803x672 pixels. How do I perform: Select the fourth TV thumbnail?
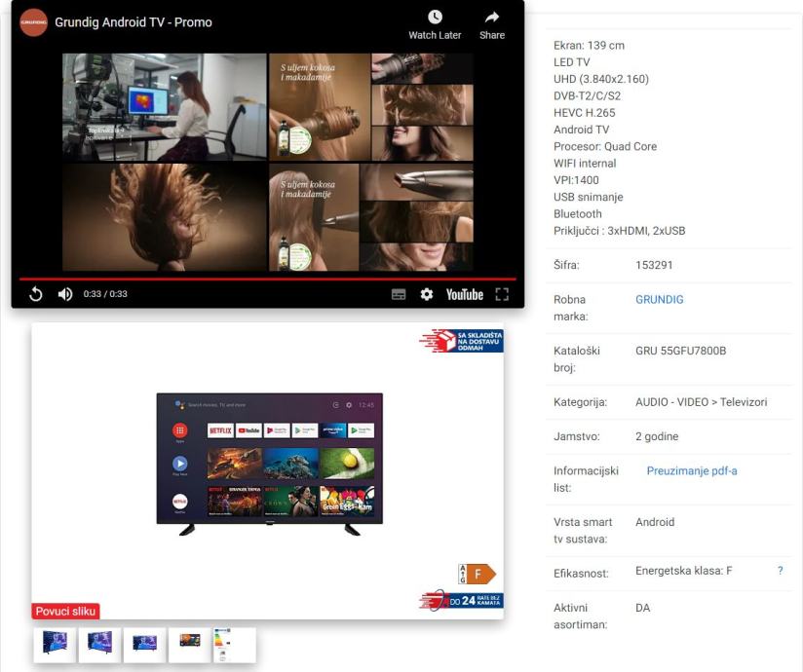[189, 645]
